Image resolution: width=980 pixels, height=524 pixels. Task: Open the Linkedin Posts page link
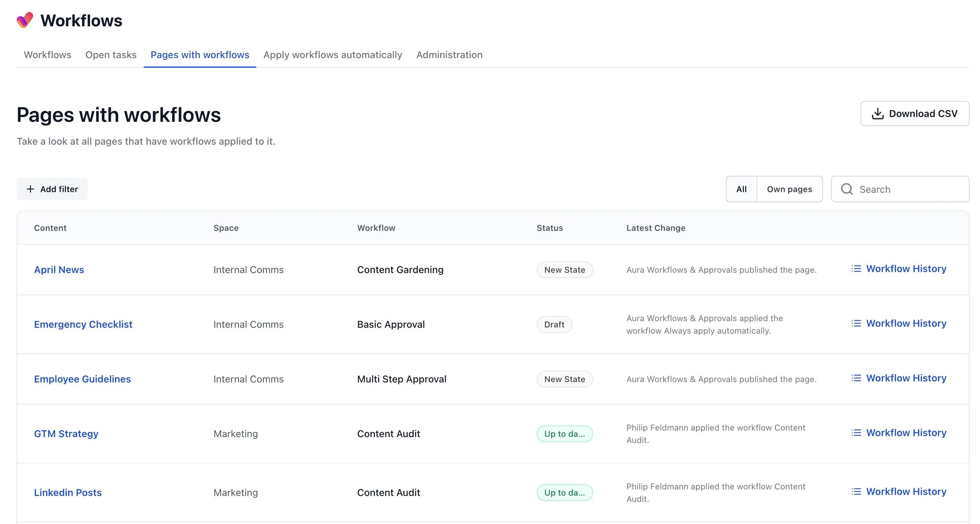[x=68, y=493]
